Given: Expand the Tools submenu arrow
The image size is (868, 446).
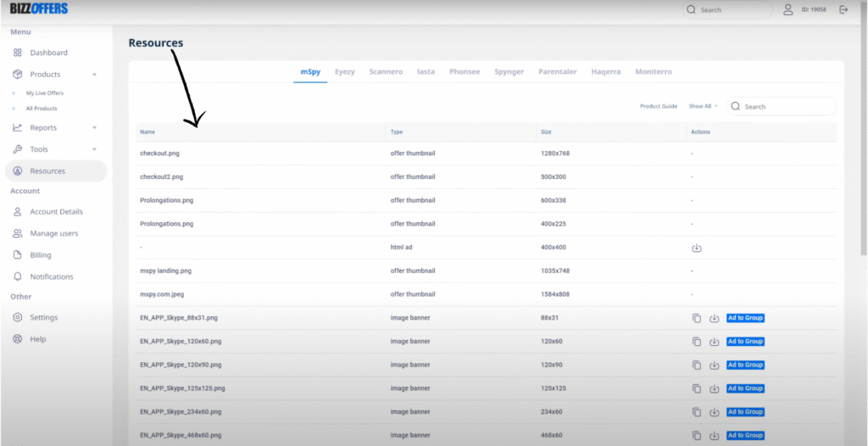Looking at the screenshot, I should 94,149.
